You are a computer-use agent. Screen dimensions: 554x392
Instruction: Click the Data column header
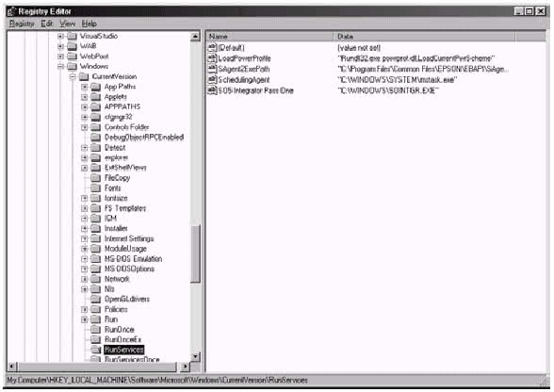(424, 37)
